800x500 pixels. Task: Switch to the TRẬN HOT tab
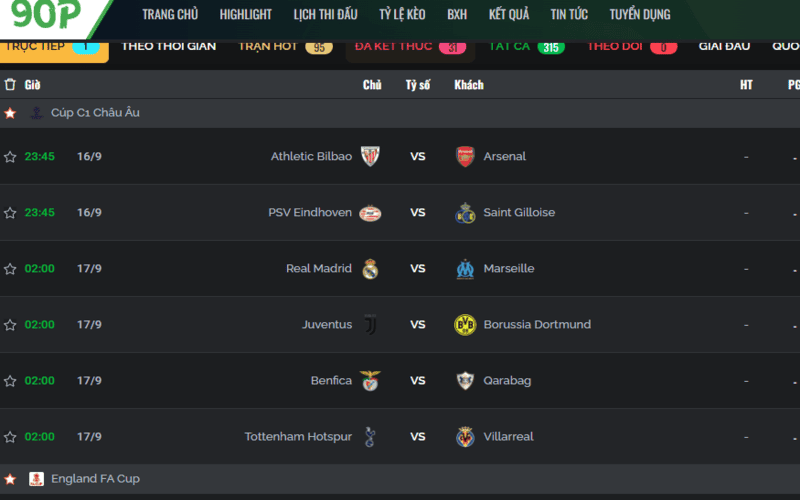tap(285, 47)
